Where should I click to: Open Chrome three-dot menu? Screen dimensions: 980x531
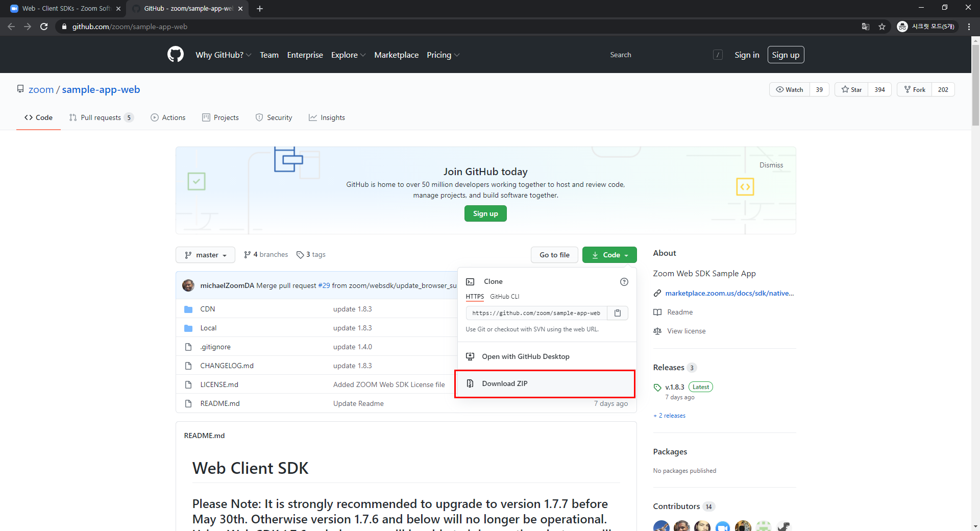[x=969, y=27]
